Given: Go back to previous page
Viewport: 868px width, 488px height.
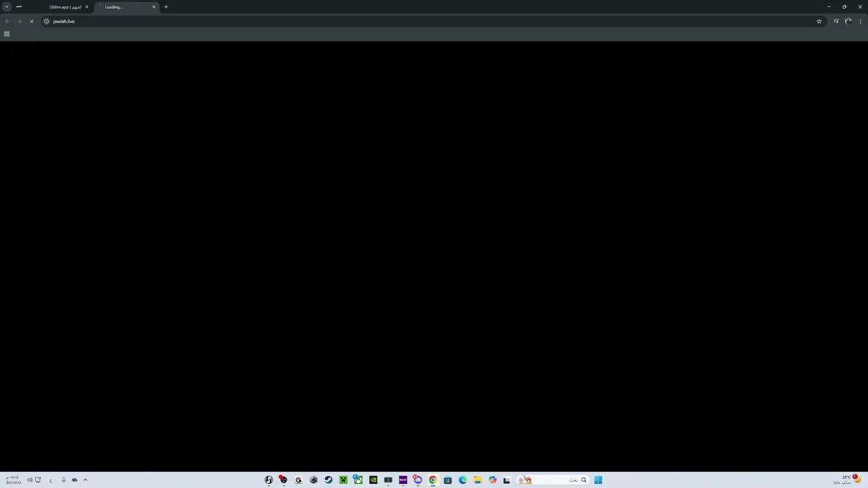Looking at the screenshot, I should coord(7,21).
